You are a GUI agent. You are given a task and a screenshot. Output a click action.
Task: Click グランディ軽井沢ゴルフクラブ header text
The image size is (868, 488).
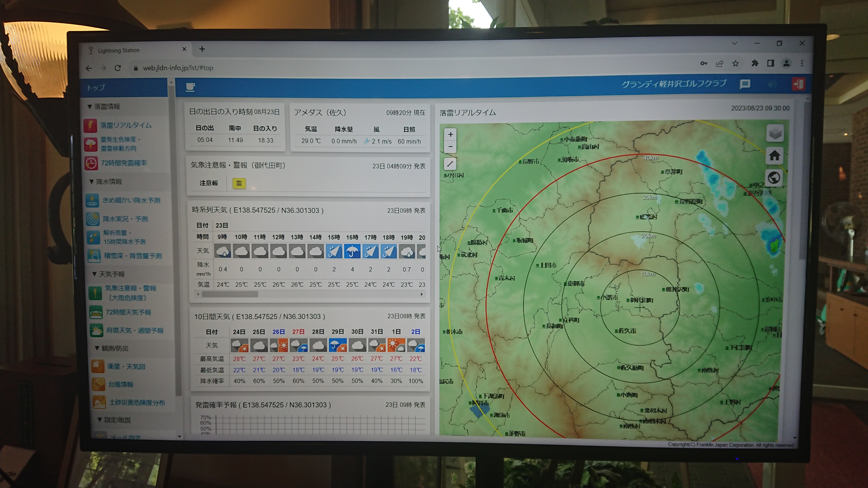[x=674, y=84]
